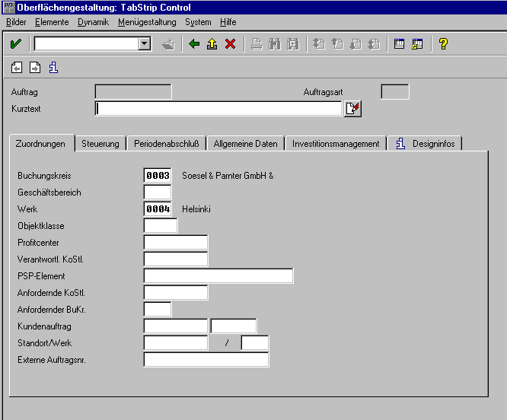507x420 pixels.
Task: Select the Periodenabschluß tab
Action: coord(167,144)
